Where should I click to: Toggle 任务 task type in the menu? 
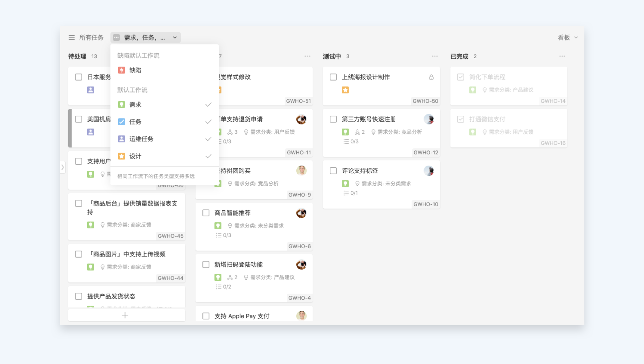pos(164,122)
